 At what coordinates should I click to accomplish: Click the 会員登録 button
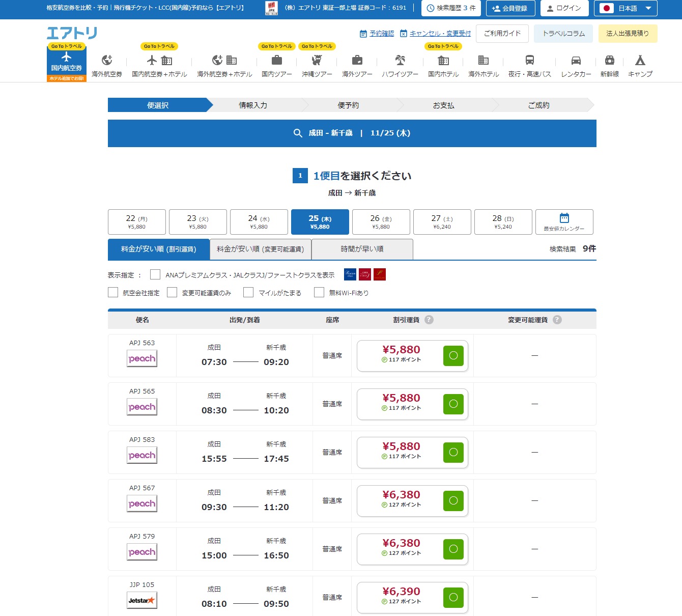[510, 8]
